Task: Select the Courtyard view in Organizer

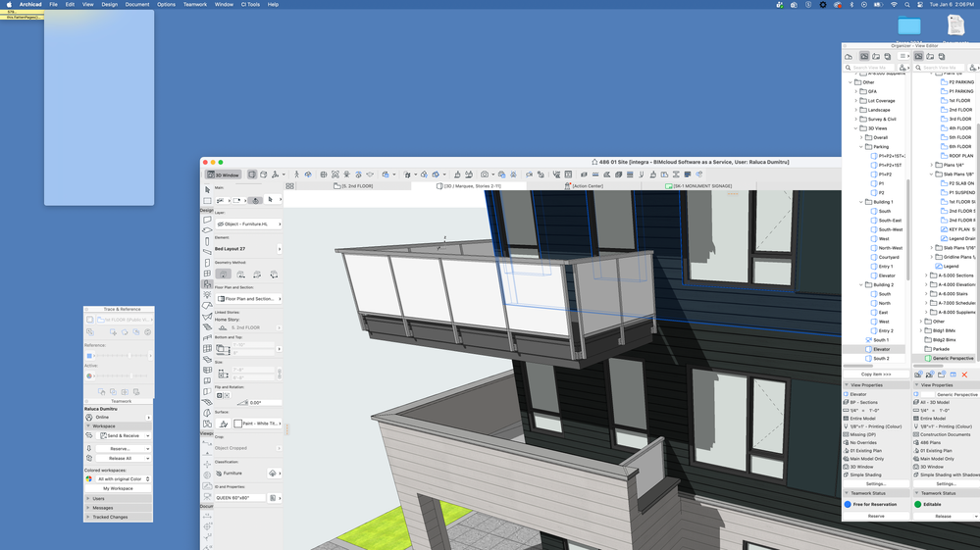Action: [x=888, y=257]
